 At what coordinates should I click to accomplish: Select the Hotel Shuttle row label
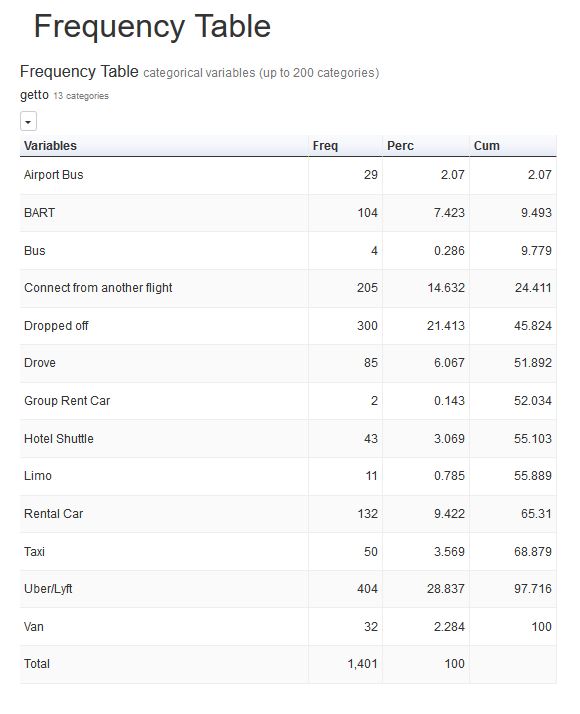point(59,439)
